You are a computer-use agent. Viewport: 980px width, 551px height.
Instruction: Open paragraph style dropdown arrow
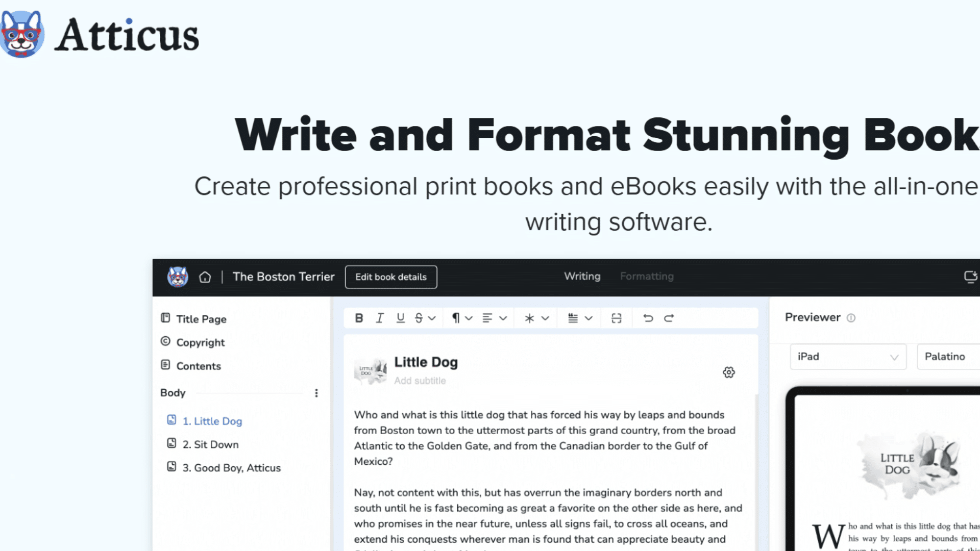coord(469,318)
